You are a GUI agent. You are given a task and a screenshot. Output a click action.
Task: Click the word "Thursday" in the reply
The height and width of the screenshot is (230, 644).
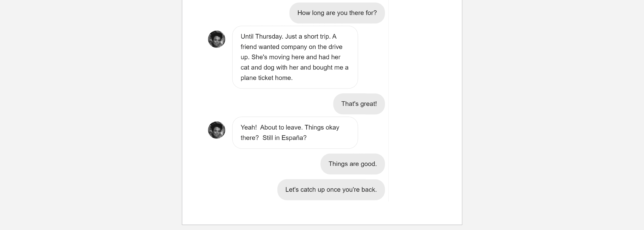point(269,37)
